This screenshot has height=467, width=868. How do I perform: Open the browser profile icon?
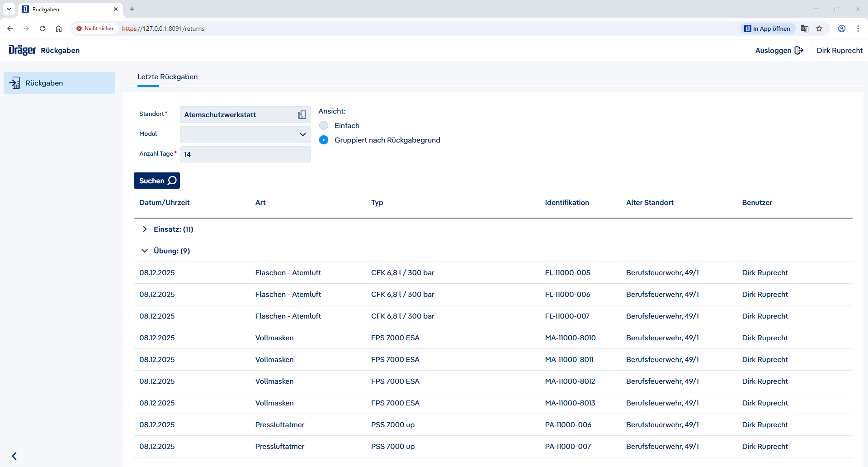tap(842, 29)
